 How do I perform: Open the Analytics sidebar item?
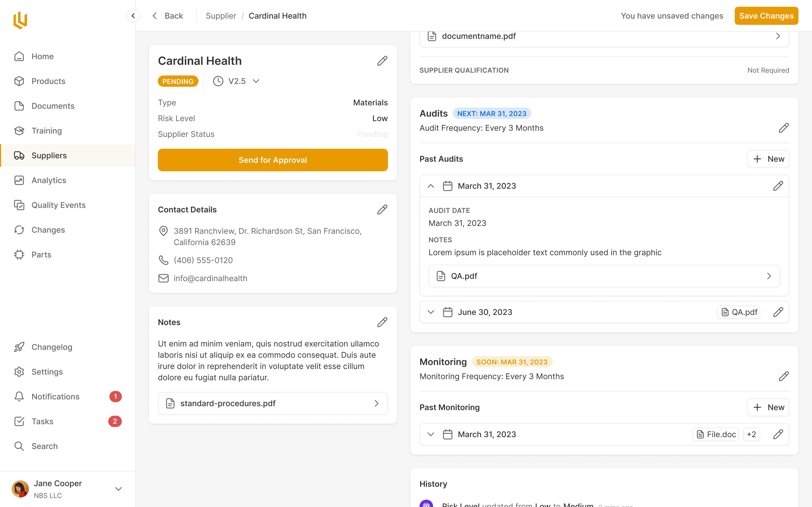coord(49,180)
